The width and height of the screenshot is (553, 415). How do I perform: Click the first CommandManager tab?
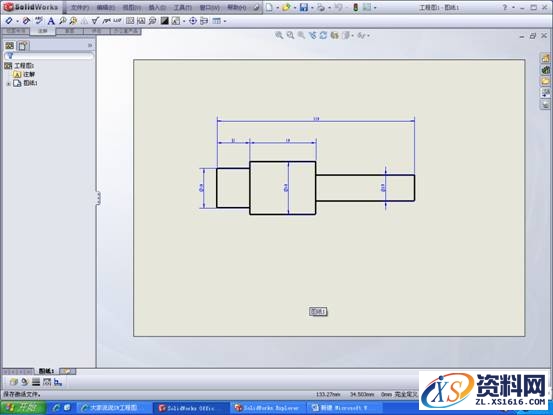click(16, 31)
